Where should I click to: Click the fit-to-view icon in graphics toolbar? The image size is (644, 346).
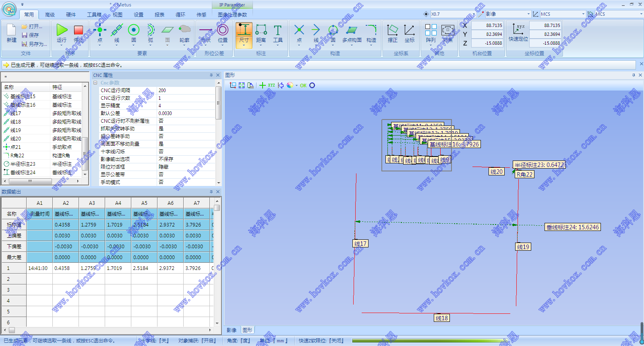coord(242,85)
